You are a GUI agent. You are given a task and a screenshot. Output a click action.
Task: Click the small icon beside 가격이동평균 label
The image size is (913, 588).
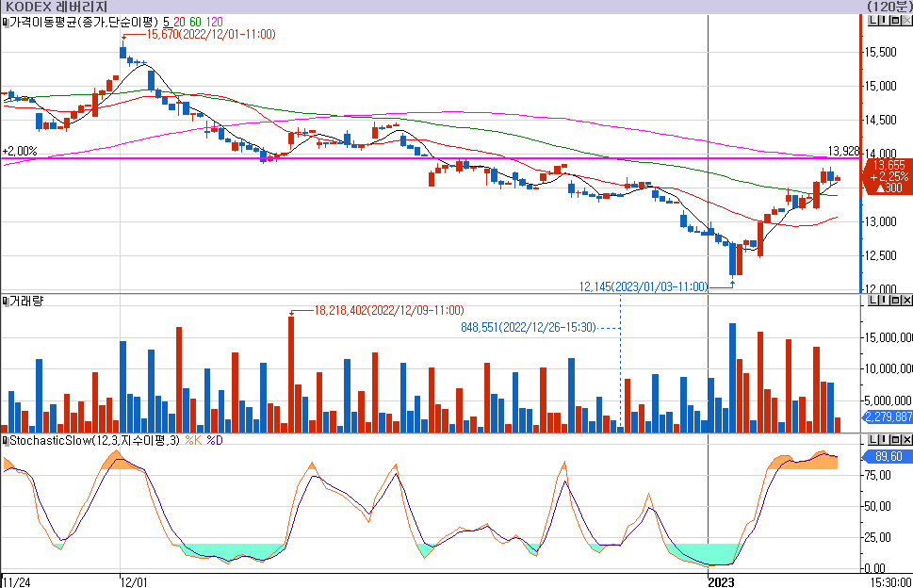[x=6, y=22]
